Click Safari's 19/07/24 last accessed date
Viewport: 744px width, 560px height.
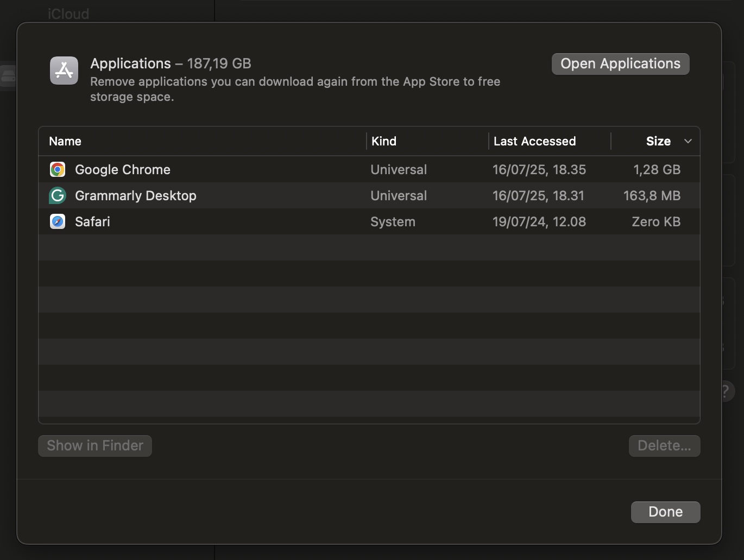click(539, 221)
